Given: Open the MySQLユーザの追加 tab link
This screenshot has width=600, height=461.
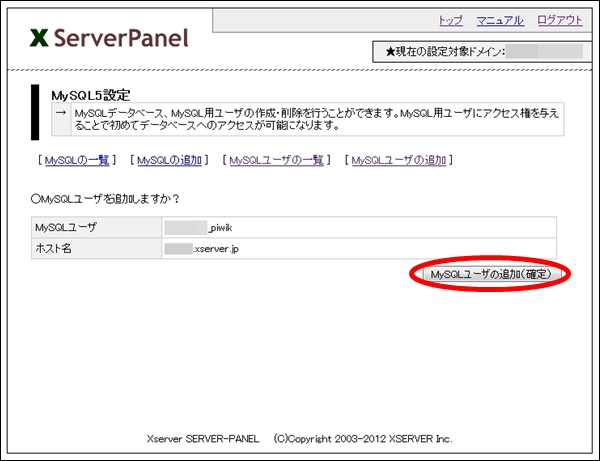Looking at the screenshot, I should point(399,160).
